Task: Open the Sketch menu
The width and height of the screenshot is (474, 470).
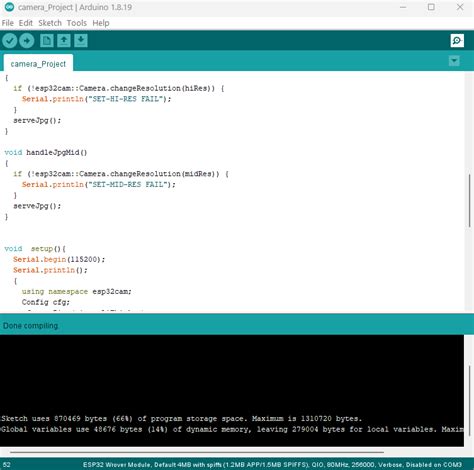Action: (x=50, y=23)
